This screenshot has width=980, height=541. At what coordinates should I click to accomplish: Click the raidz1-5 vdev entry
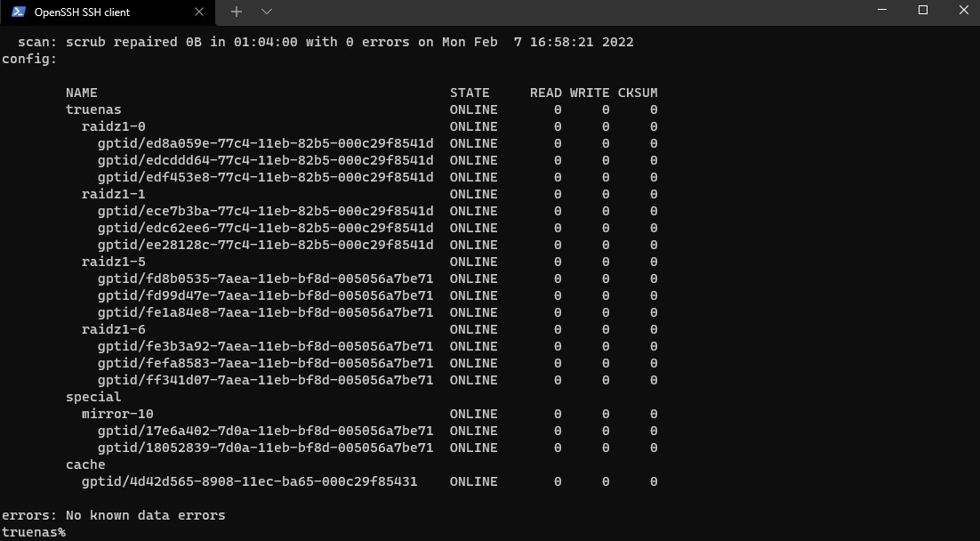coord(113,262)
